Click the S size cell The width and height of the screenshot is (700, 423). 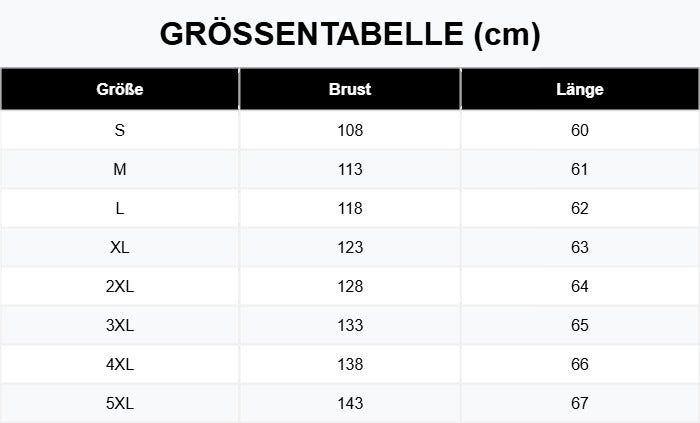[x=120, y=130]
